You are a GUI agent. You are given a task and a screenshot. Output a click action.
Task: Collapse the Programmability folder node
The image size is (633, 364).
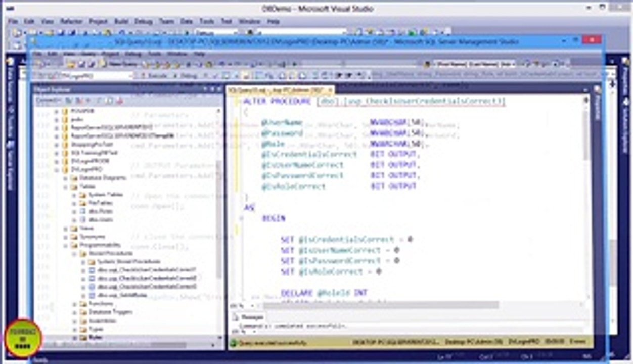pyautogui.click(x=66, y=245)
